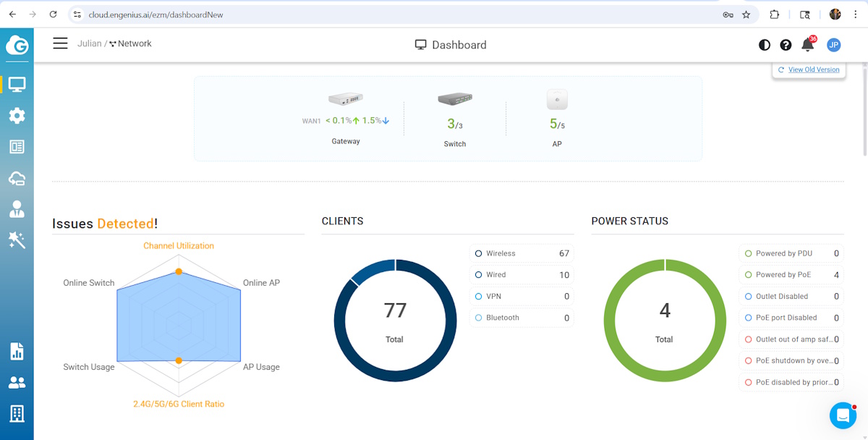The height and width of the screenshot is (440, 868).
Task: Click Channel Utilization radar label
Action: [x=179, y=246]
